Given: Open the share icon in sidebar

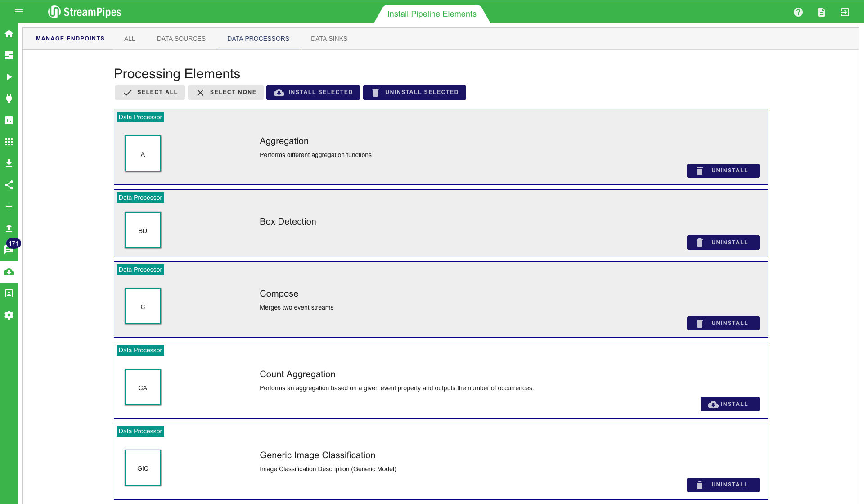Looking at the screenshot, I should [9, 185].
